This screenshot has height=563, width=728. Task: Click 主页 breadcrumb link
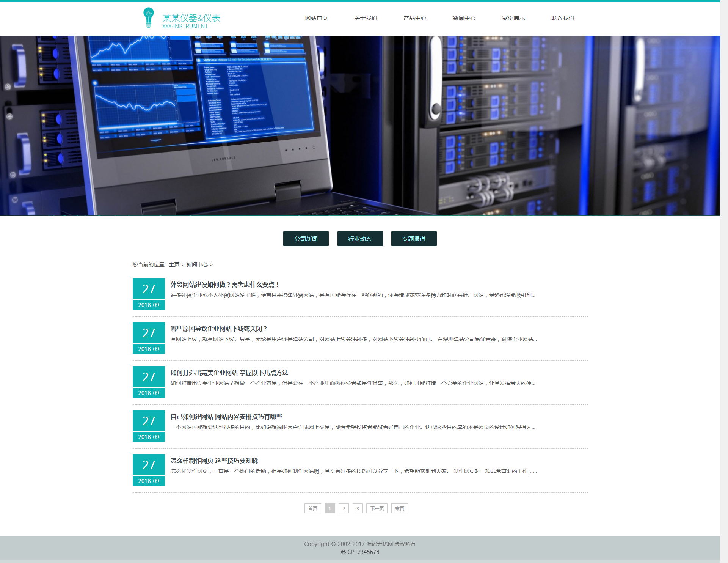click(174, 264)
